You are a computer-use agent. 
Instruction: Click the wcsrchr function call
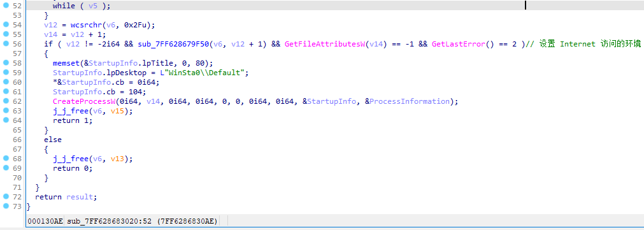click(85, 25)
